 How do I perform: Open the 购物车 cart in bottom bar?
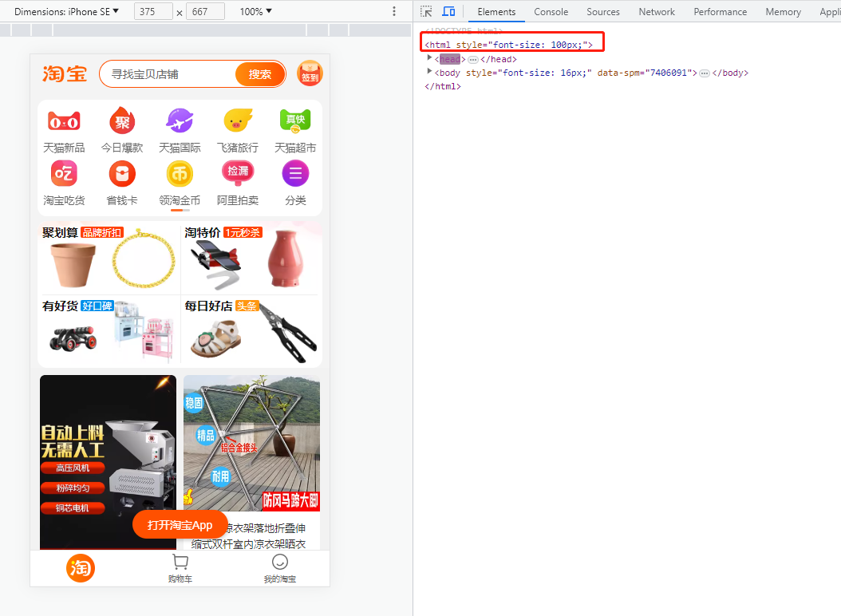point(180,569)
